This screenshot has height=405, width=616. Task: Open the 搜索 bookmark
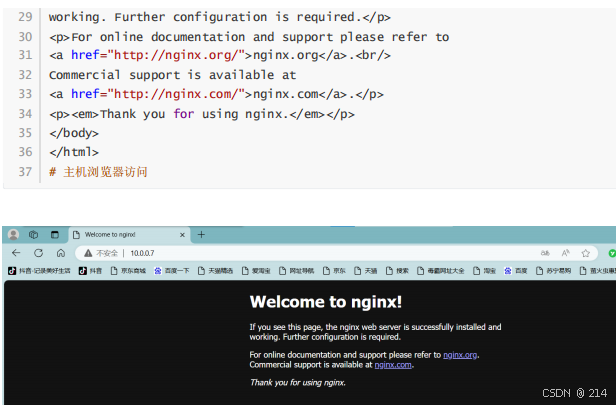coord(398,271)
